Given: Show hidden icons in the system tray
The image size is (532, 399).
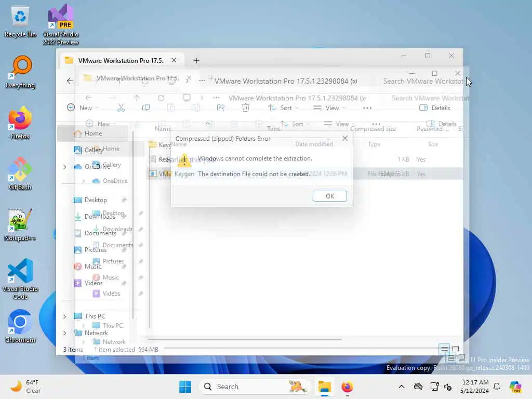Looking at the screenshot, I should point(402,387).
